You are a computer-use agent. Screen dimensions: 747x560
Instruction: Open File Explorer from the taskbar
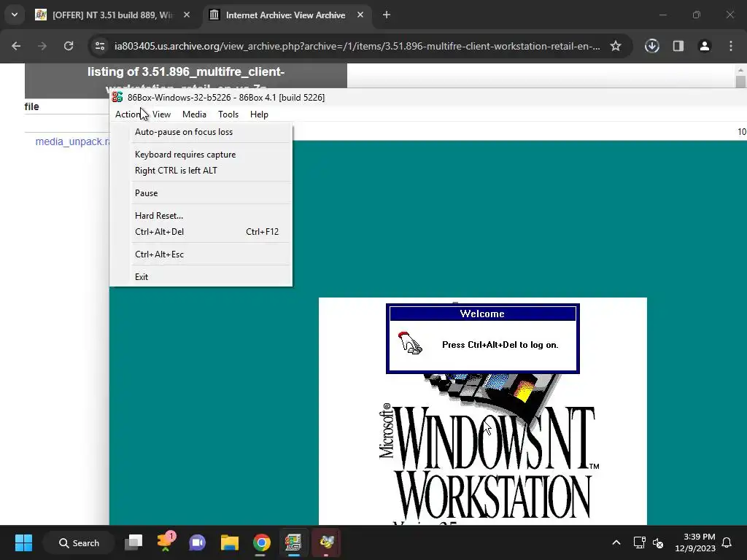pos(230,542)
